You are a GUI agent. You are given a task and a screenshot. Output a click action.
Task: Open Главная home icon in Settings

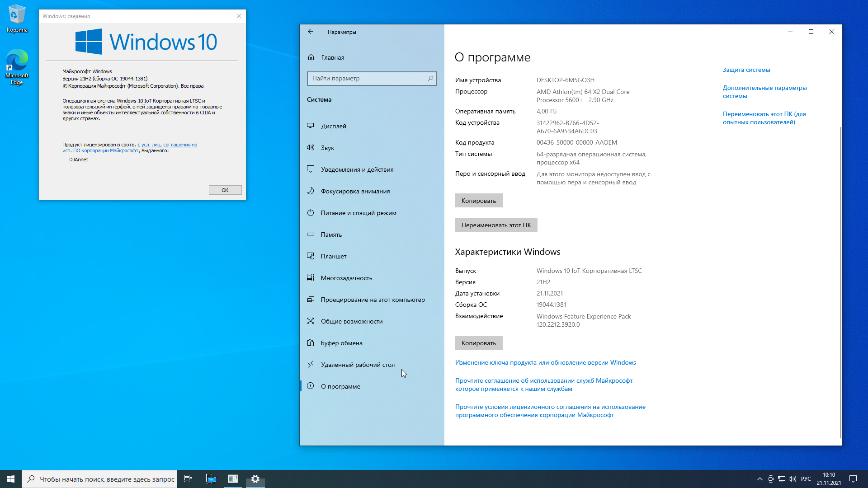311,57
